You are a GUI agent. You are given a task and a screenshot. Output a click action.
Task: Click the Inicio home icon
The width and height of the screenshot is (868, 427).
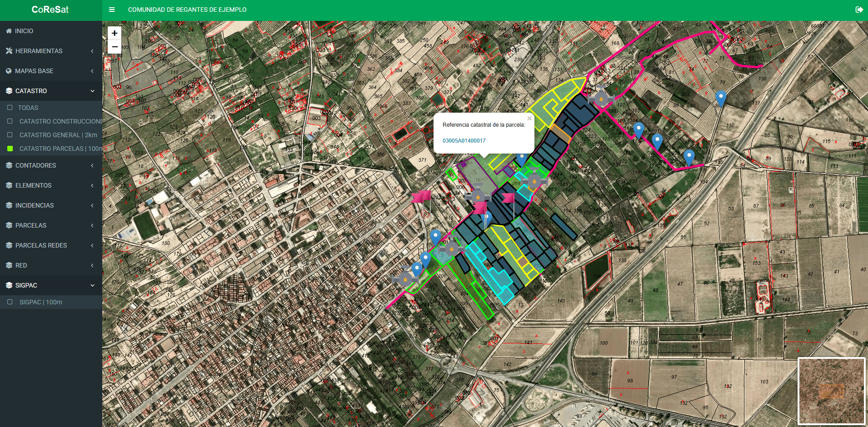[x=9, y=31]
